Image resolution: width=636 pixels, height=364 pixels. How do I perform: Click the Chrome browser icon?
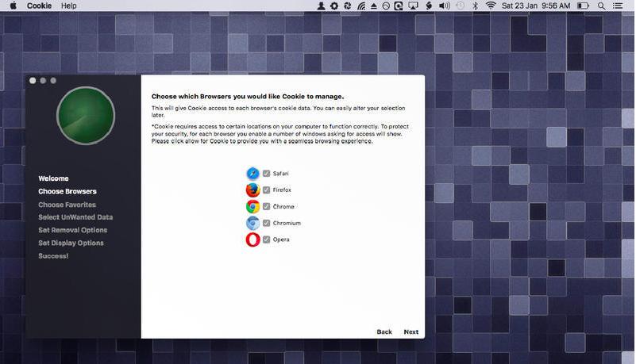click(x=252, y=206)
